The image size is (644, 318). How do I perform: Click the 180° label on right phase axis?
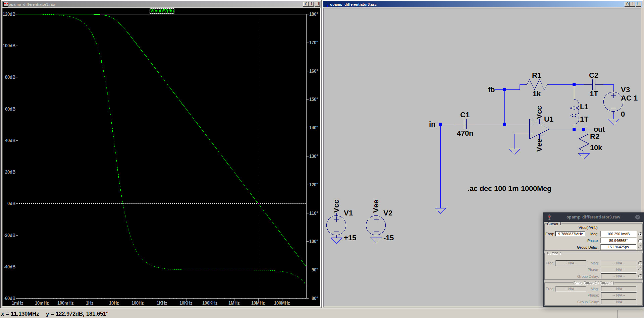pos(314,14)
